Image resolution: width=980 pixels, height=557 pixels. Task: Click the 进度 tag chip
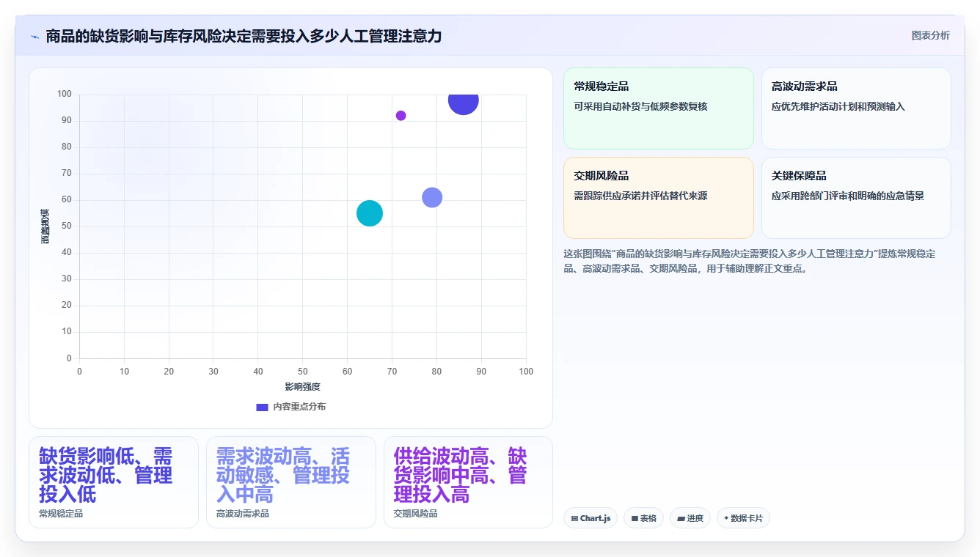(x=690, y=518)
